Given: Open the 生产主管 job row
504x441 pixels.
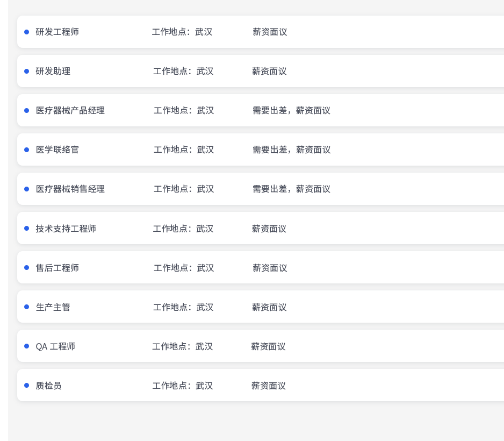Looking at the screenshot, I should tap(53, 307).
